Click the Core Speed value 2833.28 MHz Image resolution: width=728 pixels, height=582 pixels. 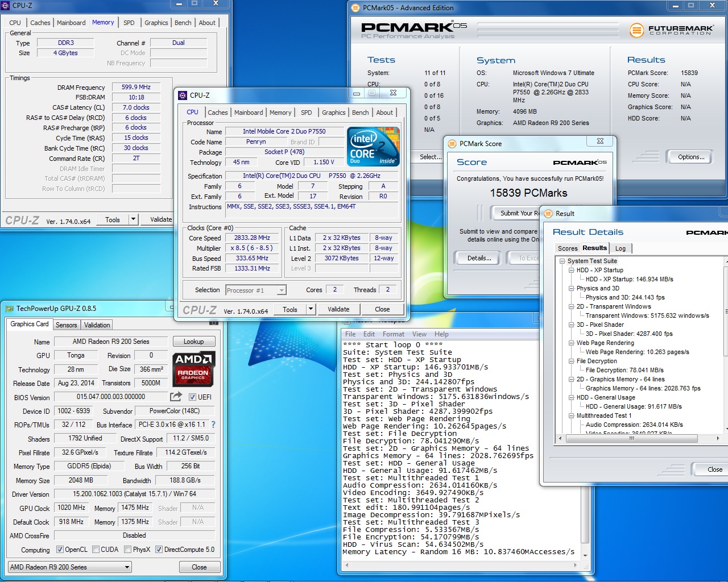pyautogui.click(x=252, y=238)
